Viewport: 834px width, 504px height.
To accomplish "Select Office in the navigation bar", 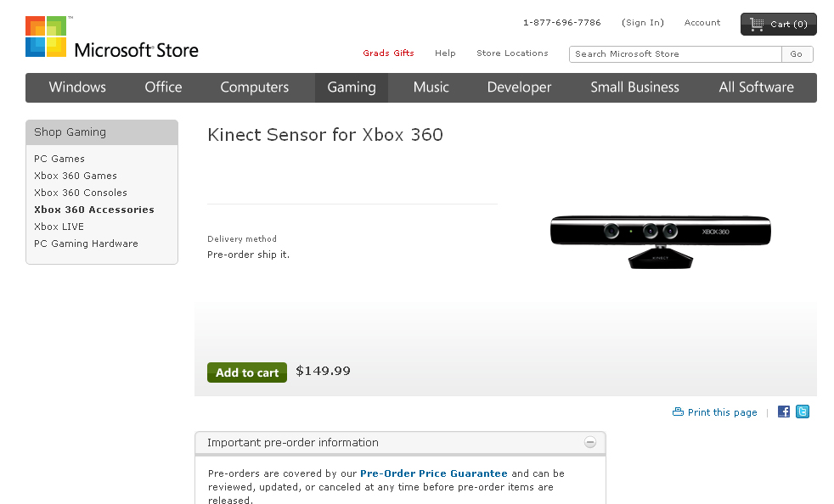I will tap(163, 87).
